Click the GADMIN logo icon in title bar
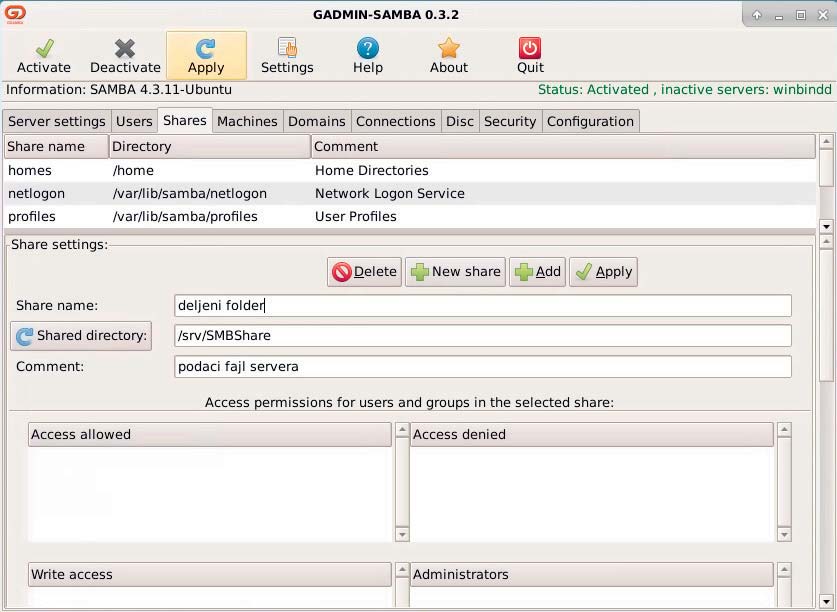Image resolution: width=837 pixels, height=612 pixels. [x=14, y=14]
